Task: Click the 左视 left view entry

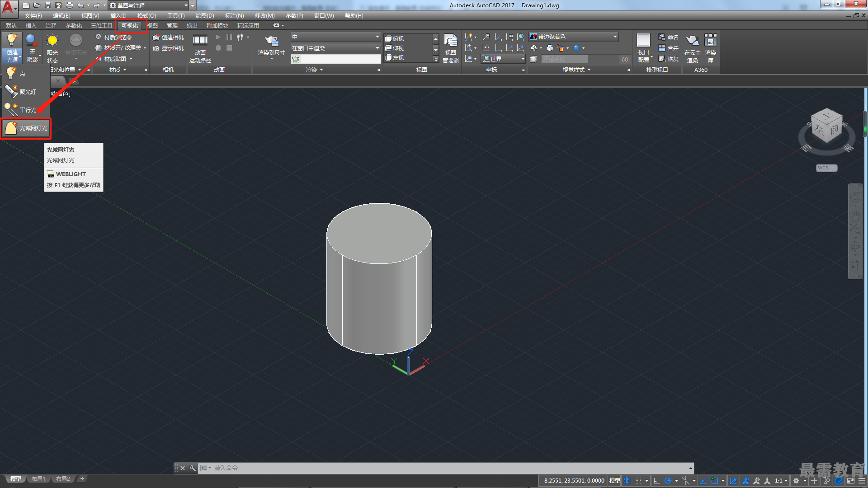Action: [x=395, y=58]
